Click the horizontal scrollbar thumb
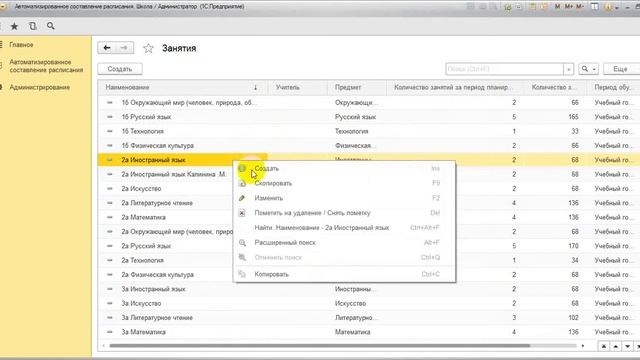 tap(320, 346)
